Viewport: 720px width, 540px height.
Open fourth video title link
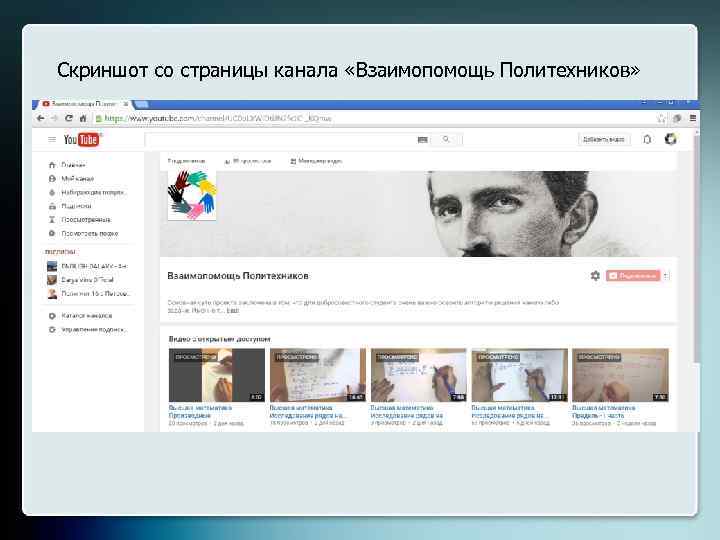coord(508,411)
